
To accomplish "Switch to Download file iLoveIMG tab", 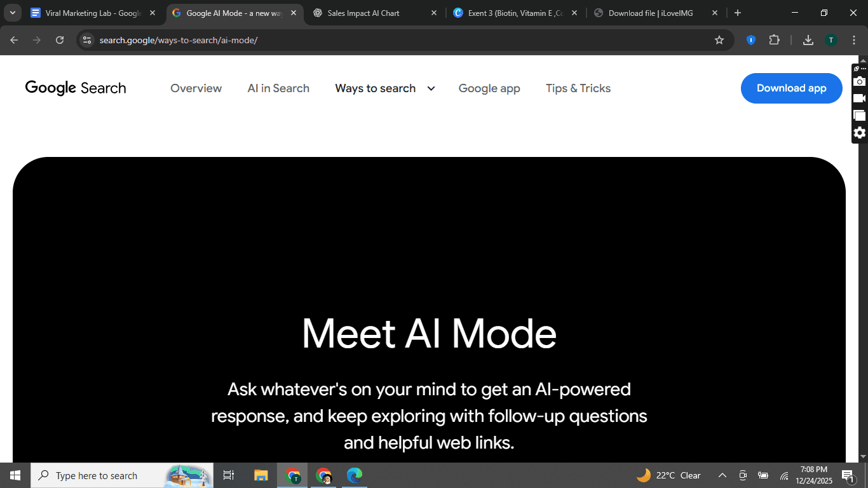I will pos(654,13).
